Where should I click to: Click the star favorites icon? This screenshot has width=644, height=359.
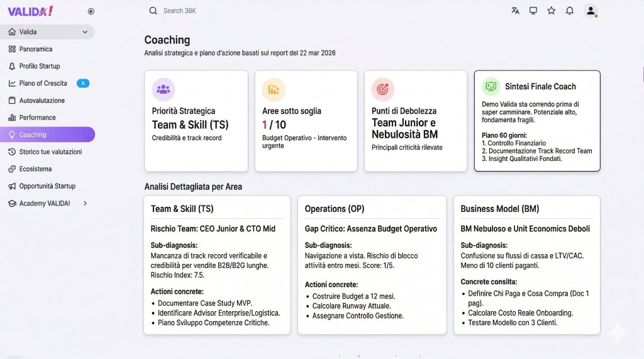tap(551, 11)
